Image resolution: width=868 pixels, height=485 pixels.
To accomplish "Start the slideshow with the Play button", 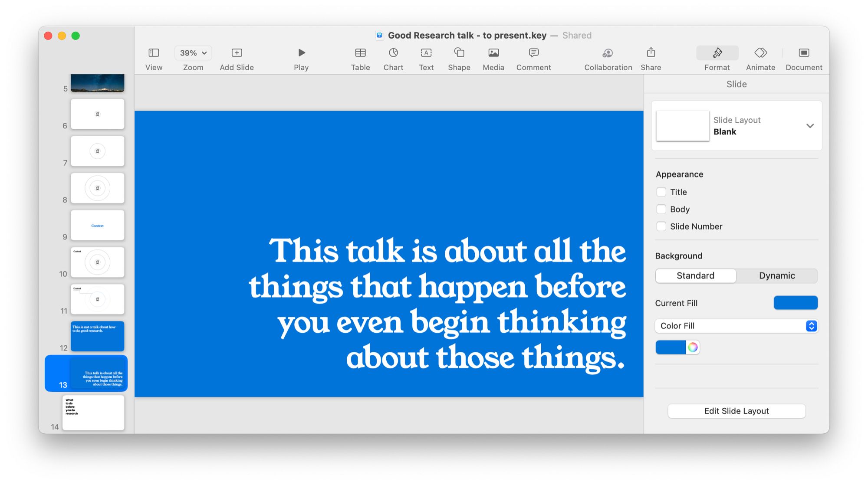I will tap(301, 53).
